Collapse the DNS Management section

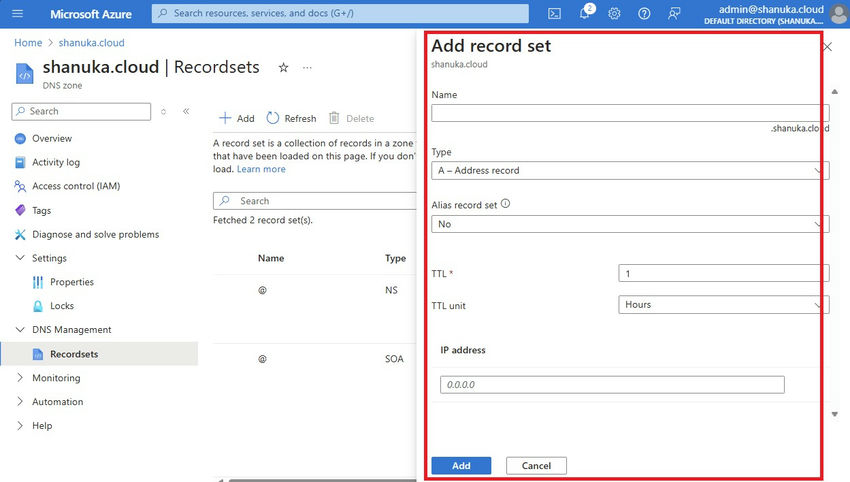click(20, 329)
